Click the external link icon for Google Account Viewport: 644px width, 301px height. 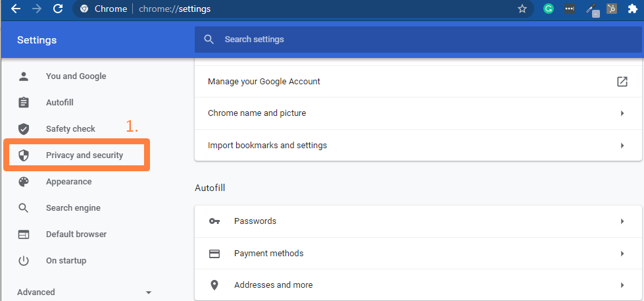[x=622, y=82]
